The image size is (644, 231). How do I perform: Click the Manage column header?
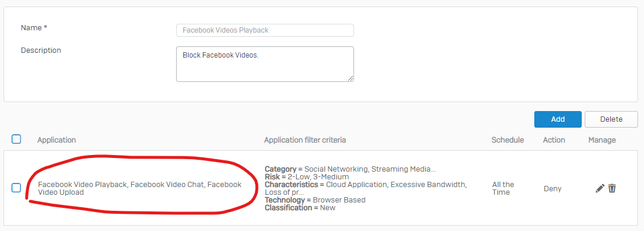pyautogui.click(x=602, y=140)
